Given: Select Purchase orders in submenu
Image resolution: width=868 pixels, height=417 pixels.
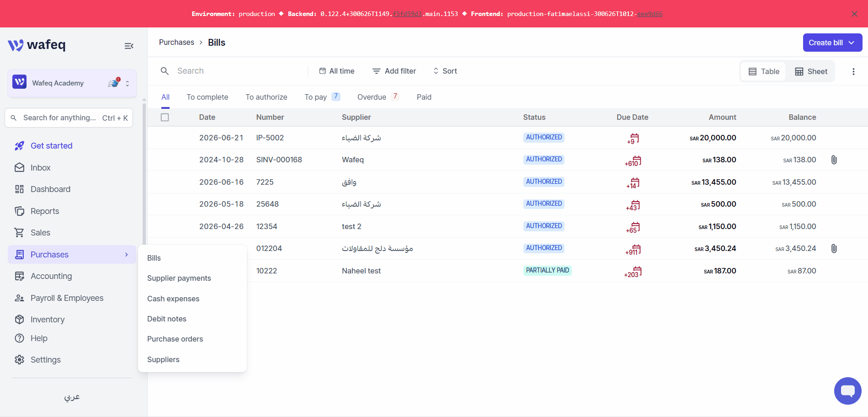Looking at the screenshot, I should pyautogui.click(x=175, y=339).
